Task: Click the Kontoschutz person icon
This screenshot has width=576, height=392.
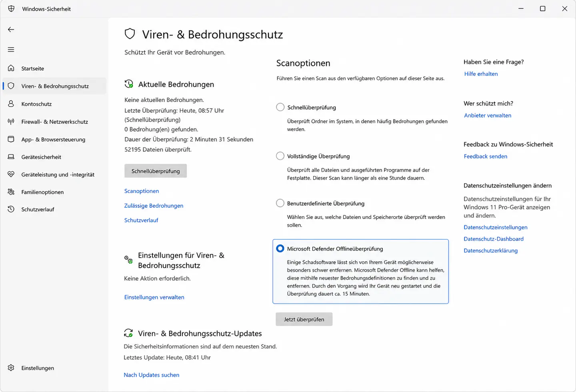Action: (11, 104)
